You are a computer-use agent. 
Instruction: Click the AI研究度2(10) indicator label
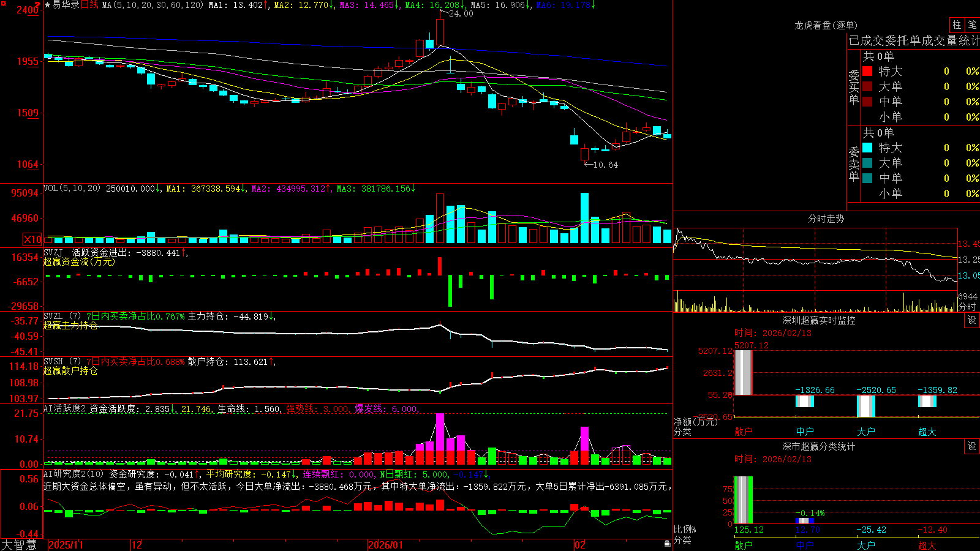tap(73, 474)
